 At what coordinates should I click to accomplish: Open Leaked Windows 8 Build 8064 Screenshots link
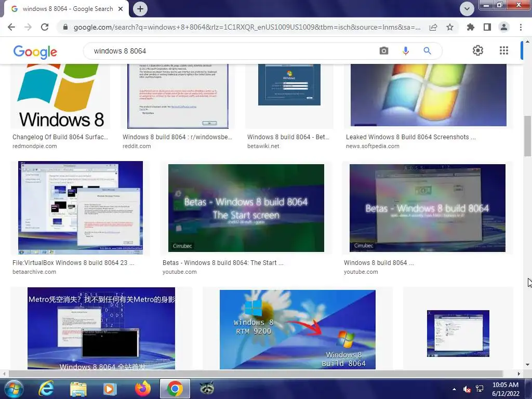(x=411, y=137)
